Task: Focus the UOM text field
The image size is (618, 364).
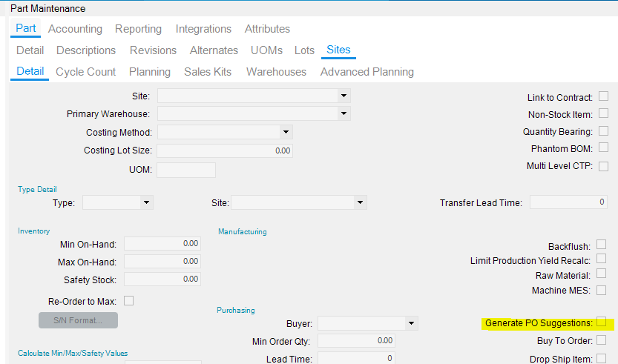Action: pos(185,170)
